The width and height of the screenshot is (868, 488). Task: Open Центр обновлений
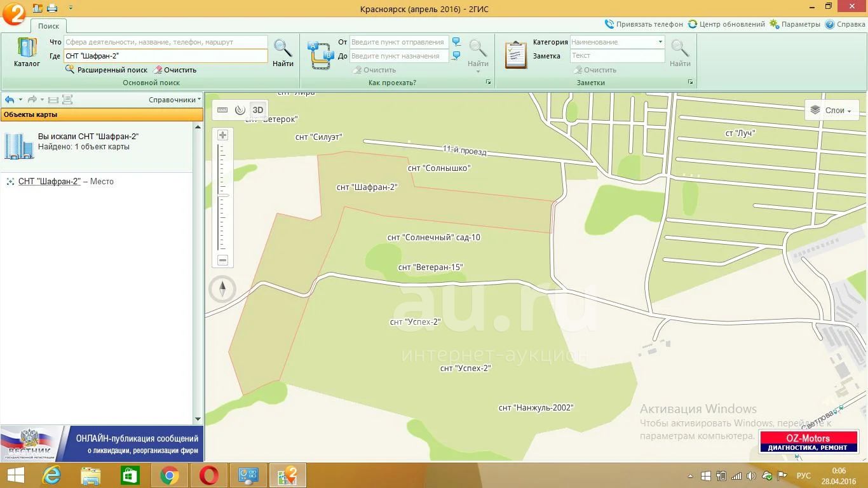point(726,24)
